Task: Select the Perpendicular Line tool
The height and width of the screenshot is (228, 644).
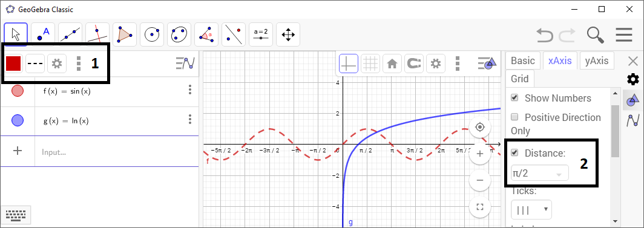Action: [x=97, y=34]
